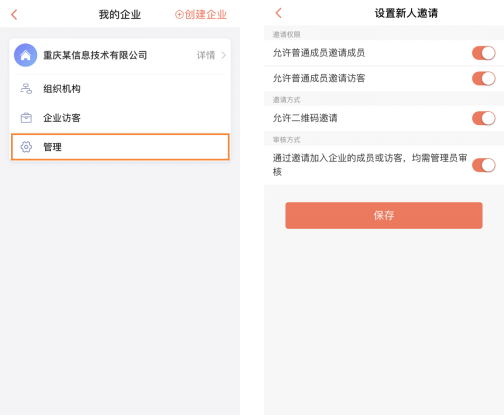Click the 创建企业 link
Screen dimensions: 504x416
coord(206,15)
